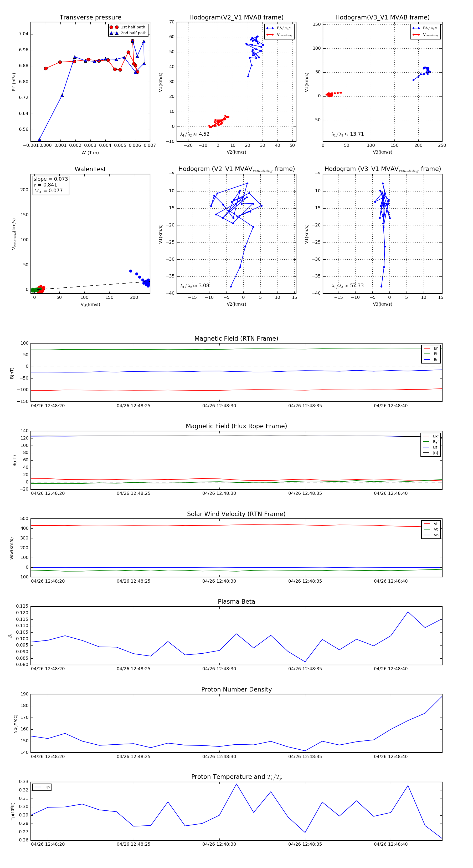This screenshot has height=868, width=473.
Task: Click the WalenTest slope statistics box
Action: 50,185
